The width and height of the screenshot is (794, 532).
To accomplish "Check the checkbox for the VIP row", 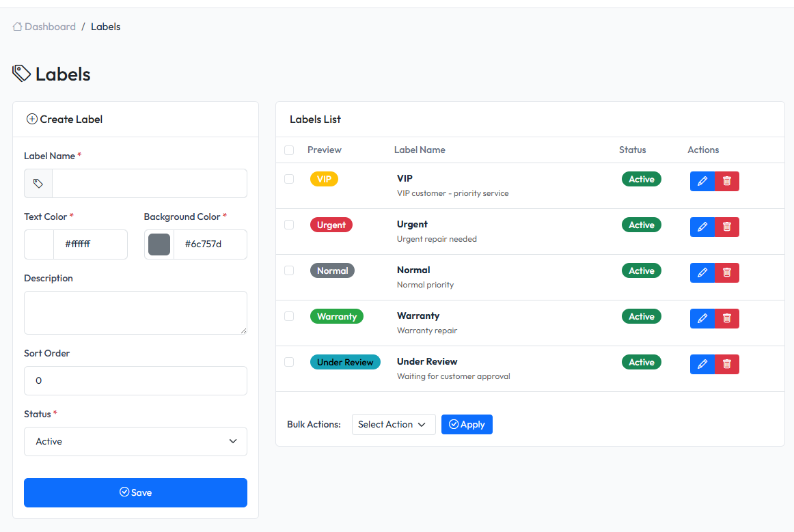I will click(289, 179).
